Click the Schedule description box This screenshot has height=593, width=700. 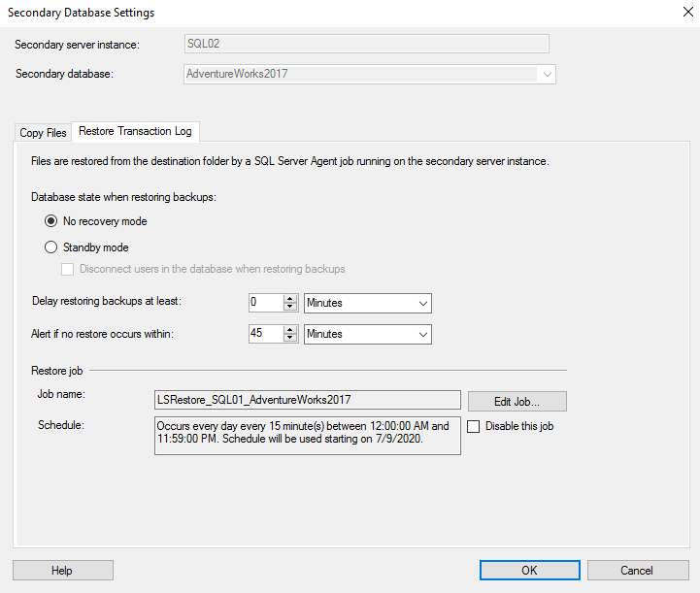pyautogui.click(x=308, y=436)
